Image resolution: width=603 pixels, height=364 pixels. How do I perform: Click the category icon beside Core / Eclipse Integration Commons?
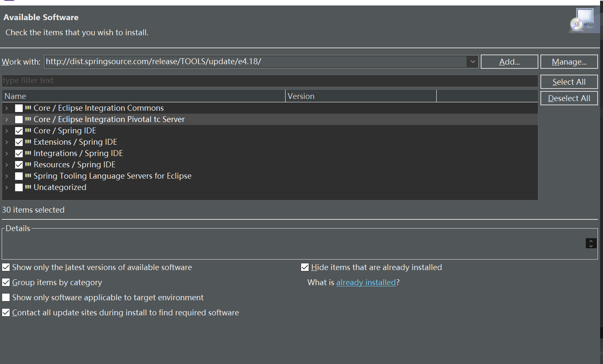28,108
